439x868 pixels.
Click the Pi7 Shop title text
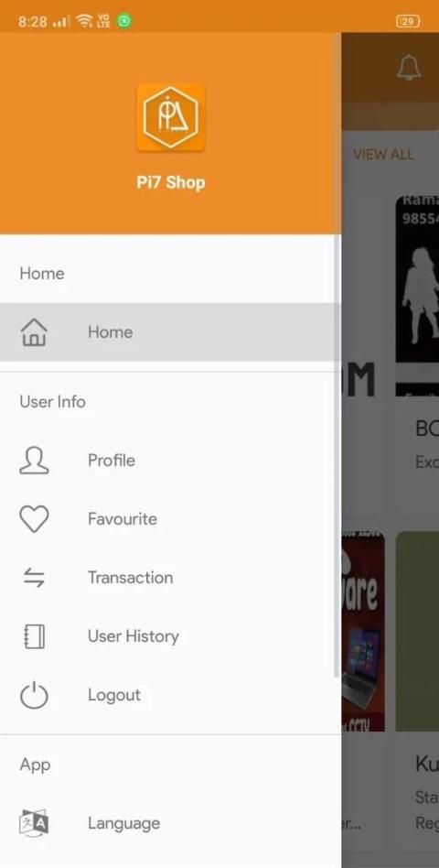coord(171,183)
